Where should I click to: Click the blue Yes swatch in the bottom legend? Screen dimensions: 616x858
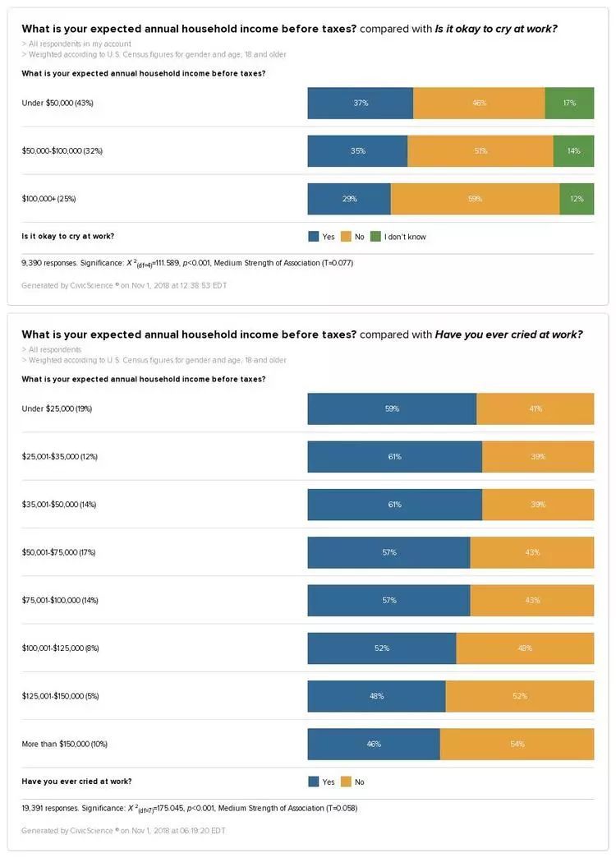[313, 782]
